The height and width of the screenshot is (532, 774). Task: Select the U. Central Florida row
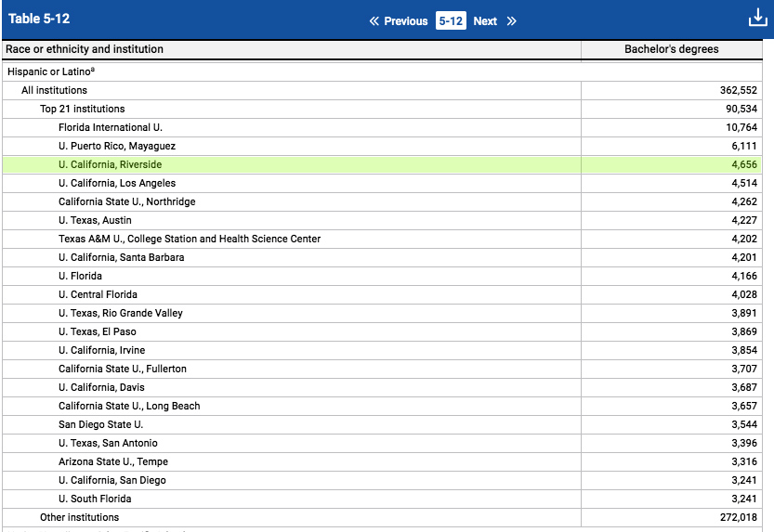382,295
